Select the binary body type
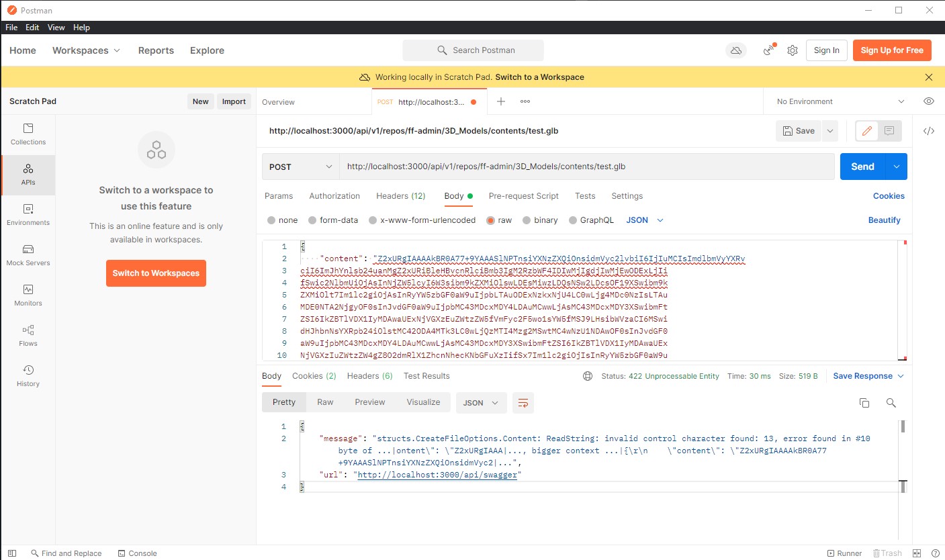Screen dimensions: 945x560 pyautogui.click(x=540, y=220)
